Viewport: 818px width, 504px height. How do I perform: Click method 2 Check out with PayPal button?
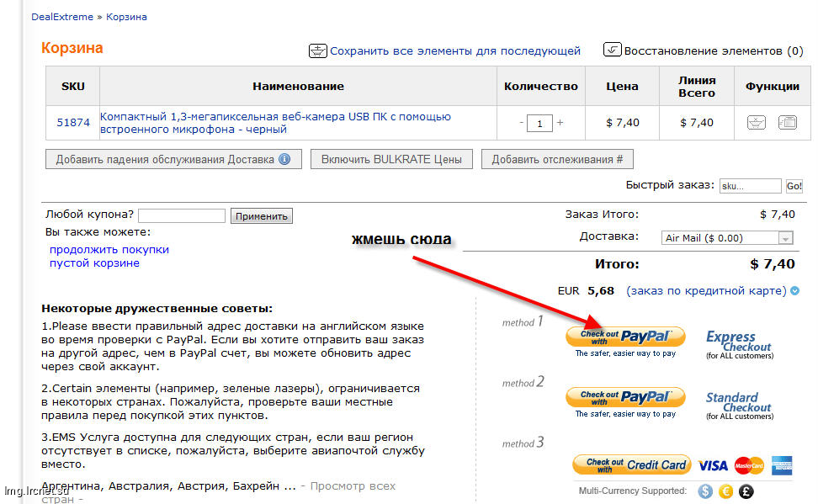[625, 398]
